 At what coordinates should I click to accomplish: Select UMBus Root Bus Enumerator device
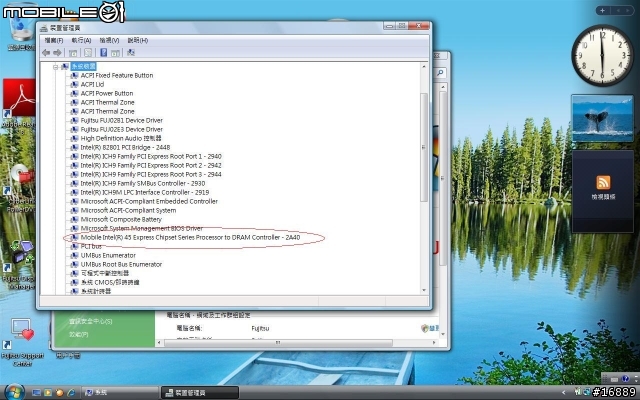pos(121,264)
